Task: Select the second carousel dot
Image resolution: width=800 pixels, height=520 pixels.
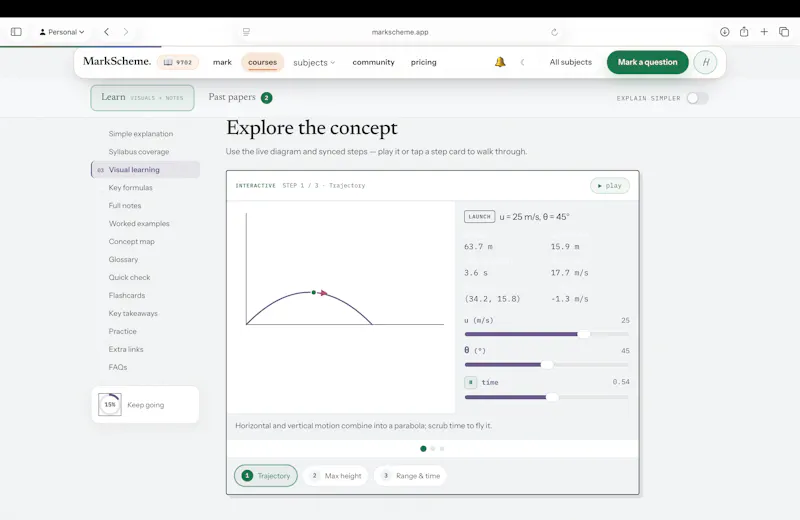Action: (x=433, y=449)
